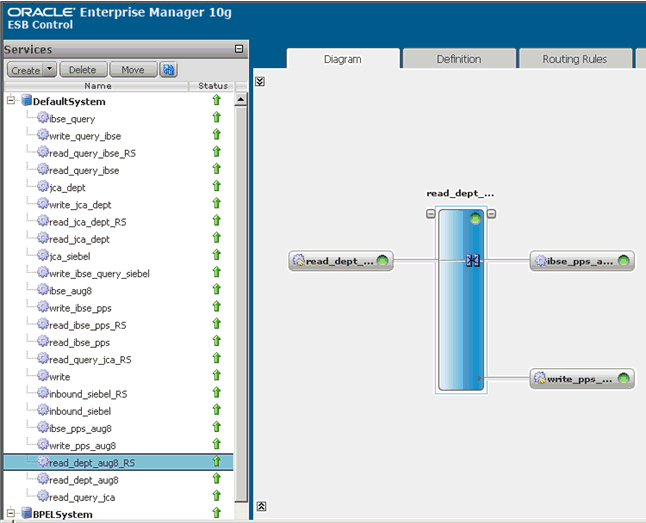Select read_jca_dept_RS service

(x=88, y=222)
